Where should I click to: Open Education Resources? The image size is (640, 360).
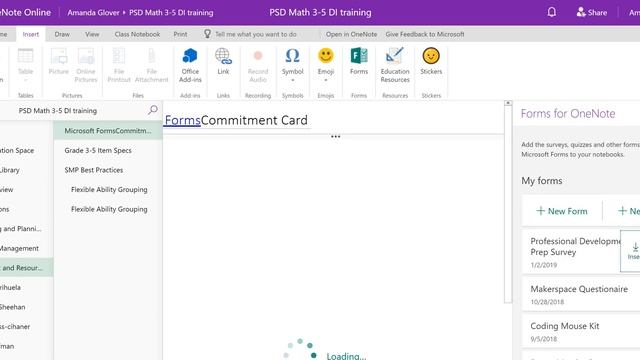point(395,65)
